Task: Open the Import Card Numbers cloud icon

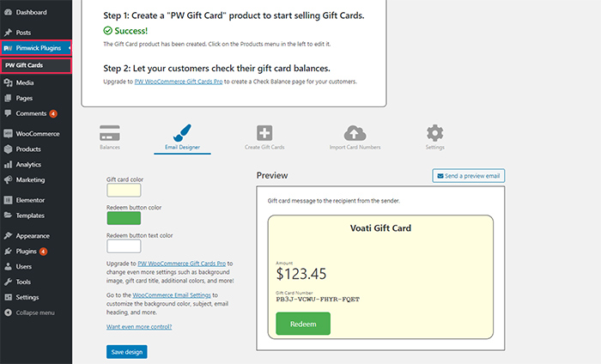Action: pyautogui.click(x=355, y=133)
